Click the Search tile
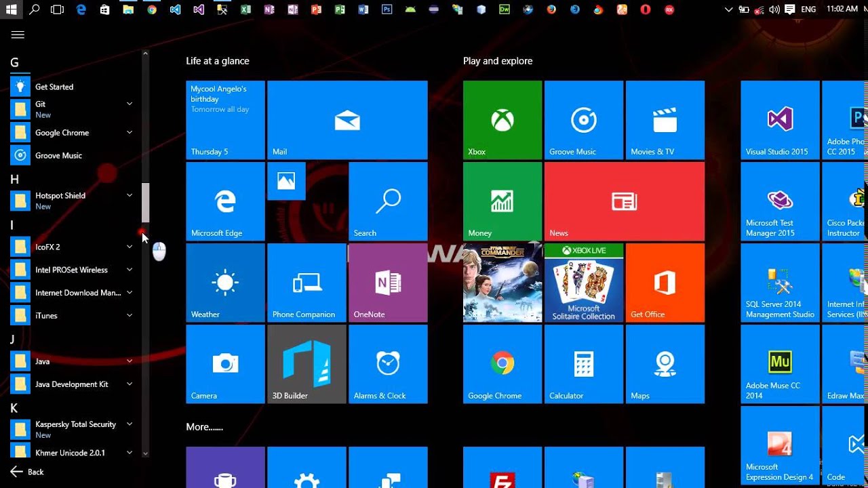The image size is (868, 488). pyautogui.click(x=388, y=201)
